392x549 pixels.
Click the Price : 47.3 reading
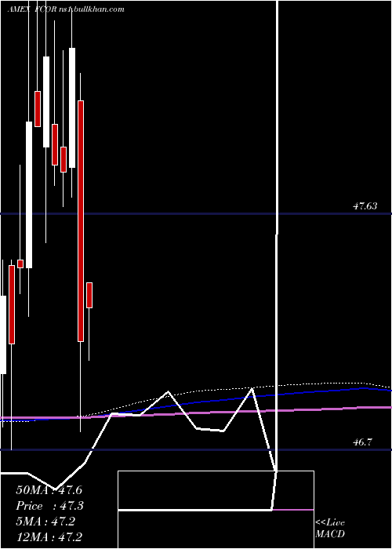coord(49,506)
